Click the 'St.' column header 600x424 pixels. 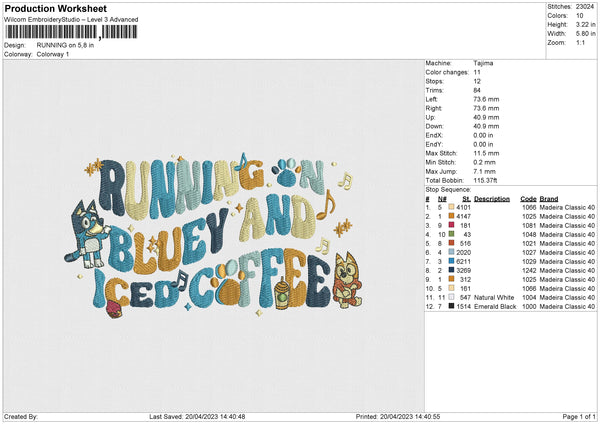point(466,199)
